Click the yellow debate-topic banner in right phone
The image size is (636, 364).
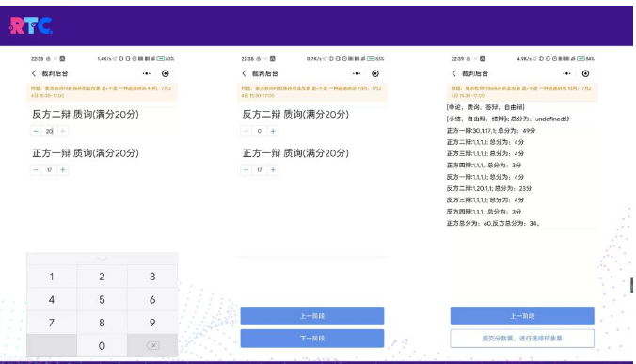tap(522, 92)
